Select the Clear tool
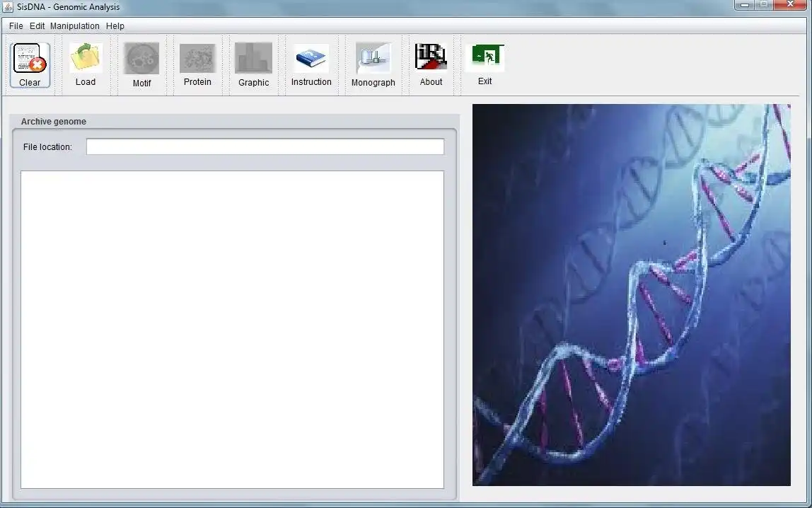This screenshot has height=508, width=812. tap(29, 64)
